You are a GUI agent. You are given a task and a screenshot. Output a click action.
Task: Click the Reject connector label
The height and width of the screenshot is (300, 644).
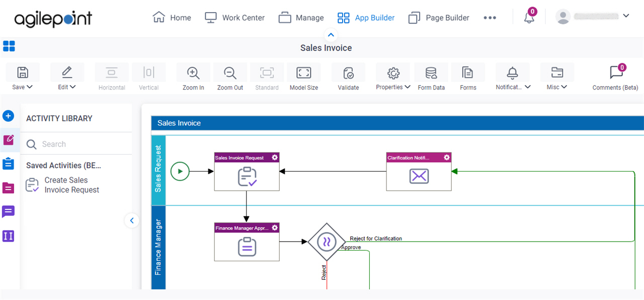point(324,273)
